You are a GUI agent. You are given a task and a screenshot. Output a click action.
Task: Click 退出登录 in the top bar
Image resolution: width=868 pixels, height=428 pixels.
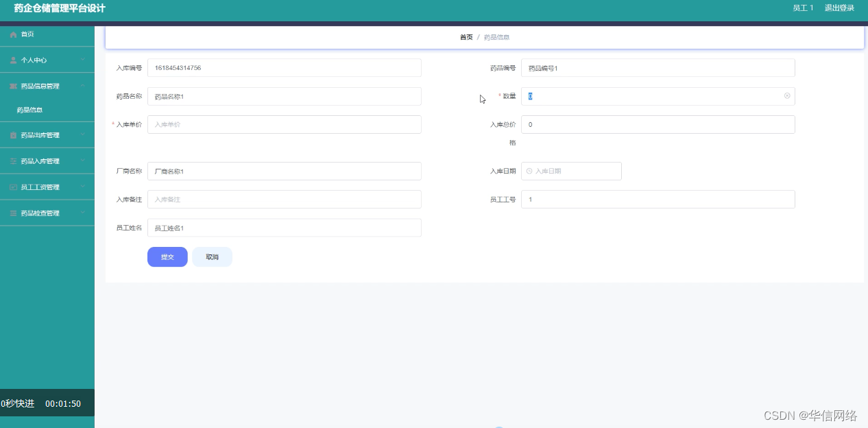point(839,8)
